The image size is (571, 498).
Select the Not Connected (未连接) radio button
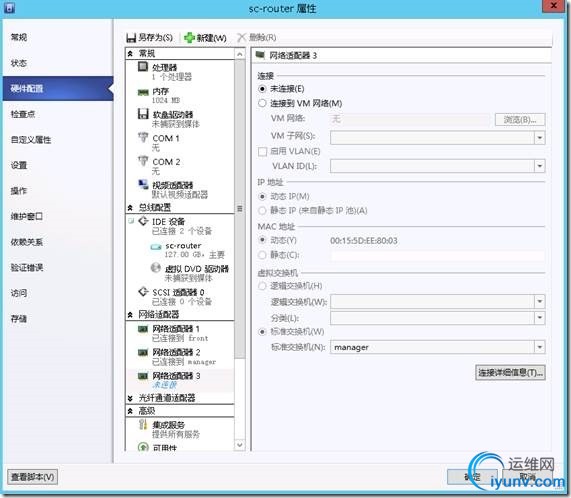click(262, 89)
